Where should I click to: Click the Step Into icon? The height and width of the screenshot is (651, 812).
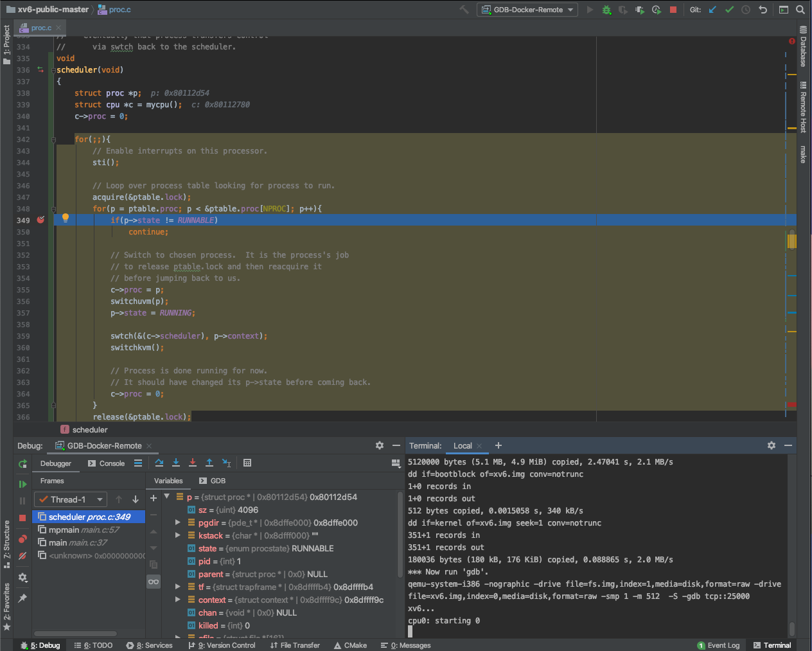pos(176,463)
